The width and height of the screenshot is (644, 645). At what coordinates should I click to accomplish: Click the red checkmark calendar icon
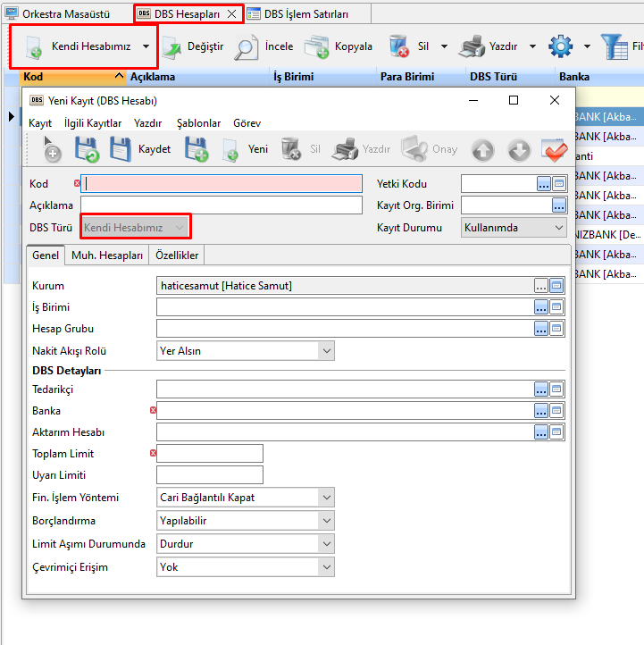click(x=555, y=149)
